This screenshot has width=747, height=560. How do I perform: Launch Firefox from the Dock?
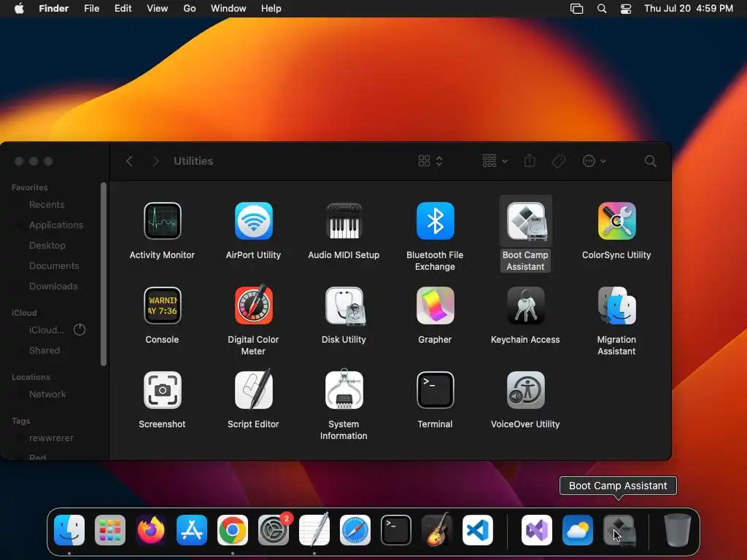pos(151,529)
